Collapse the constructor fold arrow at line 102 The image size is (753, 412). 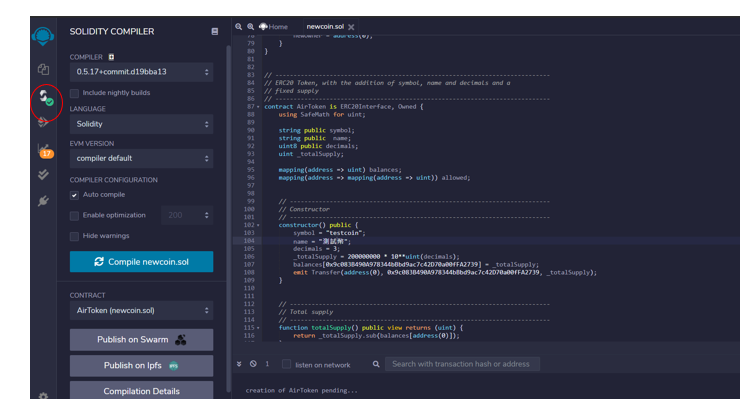(x=258, y=225)
